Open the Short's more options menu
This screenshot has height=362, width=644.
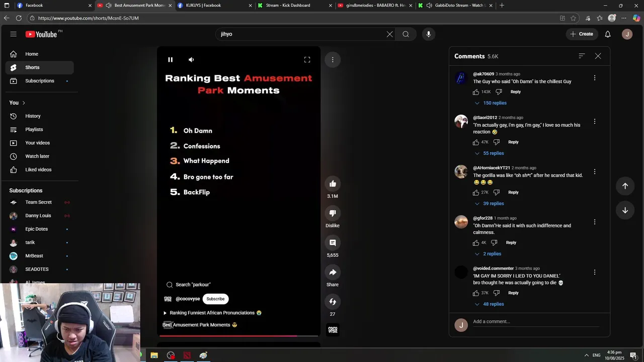(x=333, y=60)
